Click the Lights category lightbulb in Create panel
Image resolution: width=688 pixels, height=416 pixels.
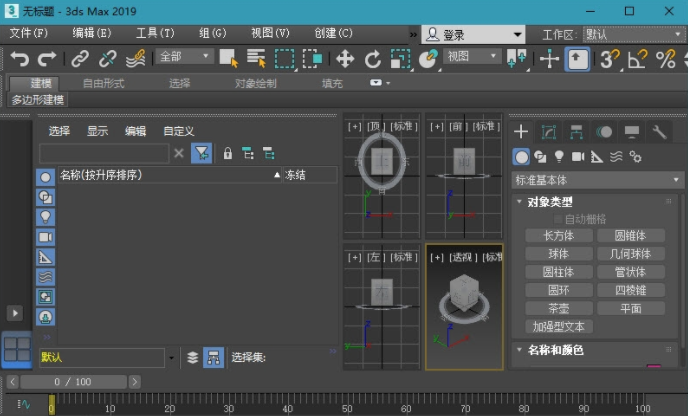pos(559,157)
